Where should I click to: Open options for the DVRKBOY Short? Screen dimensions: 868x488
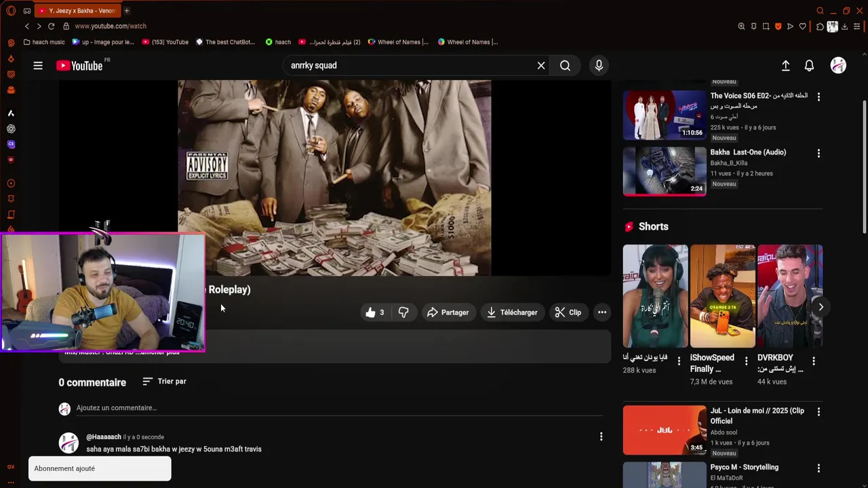coord(814,361)
